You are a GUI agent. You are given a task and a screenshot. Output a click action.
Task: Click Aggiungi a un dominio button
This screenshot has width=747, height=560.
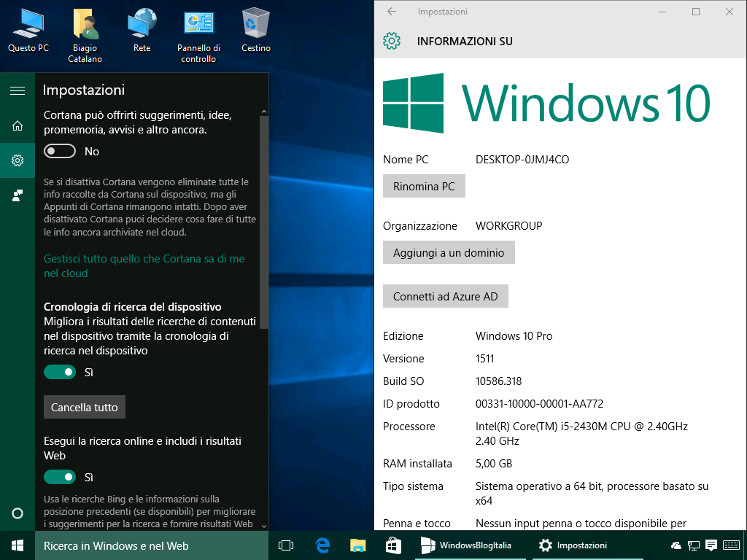[x=449, y=252]
